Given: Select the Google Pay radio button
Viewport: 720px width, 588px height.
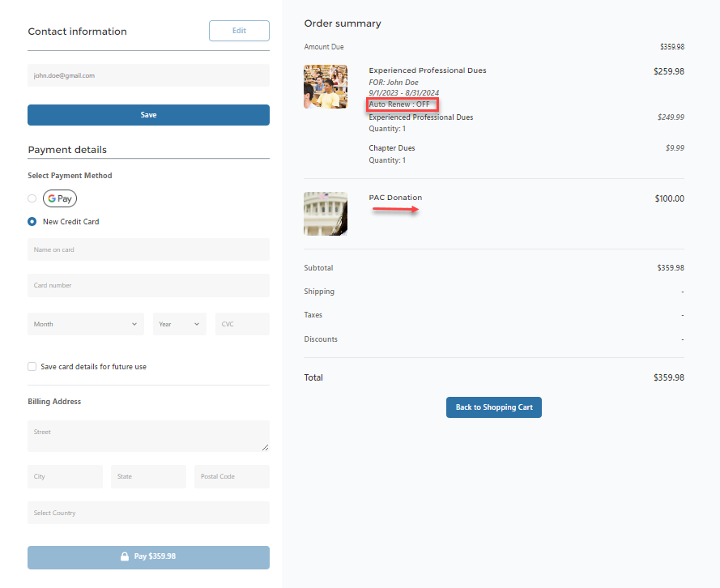Looking at the screenshot, I should click(x=32, y=198).
